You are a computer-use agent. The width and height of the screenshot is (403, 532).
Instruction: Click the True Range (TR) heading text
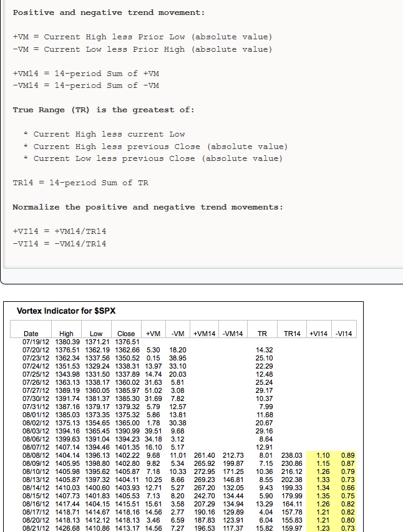click(51, 110)
